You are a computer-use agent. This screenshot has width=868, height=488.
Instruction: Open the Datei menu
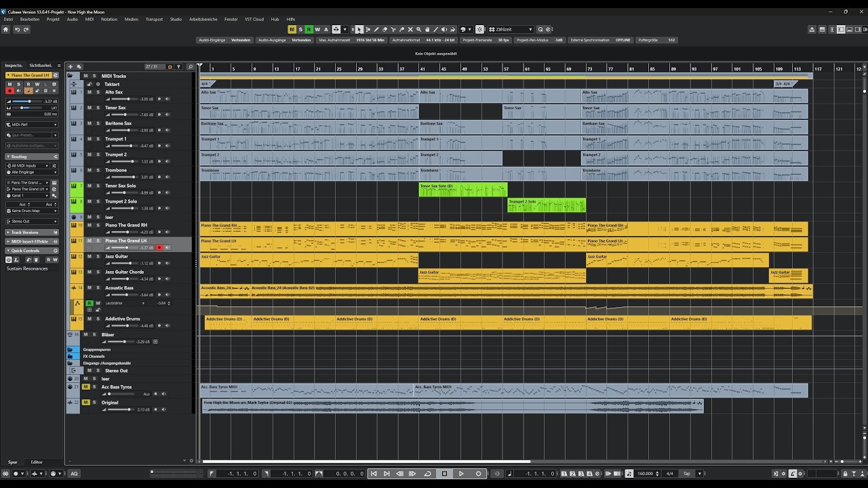tap(8, 19)
